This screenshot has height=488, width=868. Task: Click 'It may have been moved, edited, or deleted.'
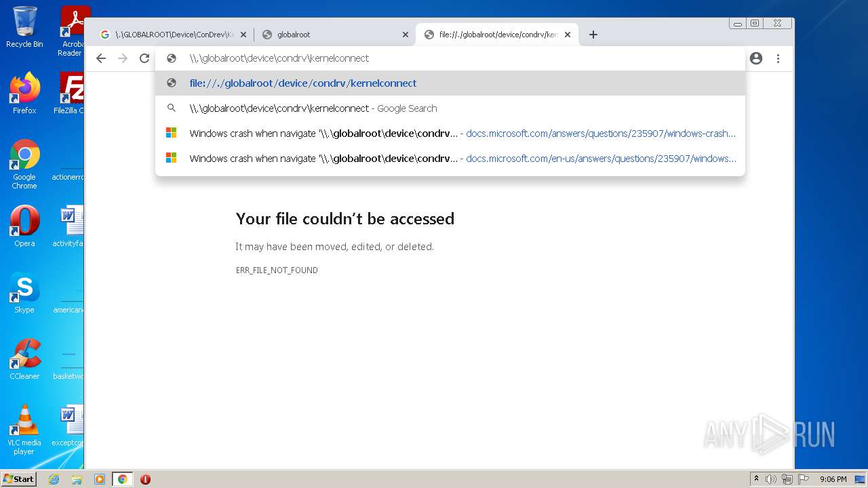(334, 247)
